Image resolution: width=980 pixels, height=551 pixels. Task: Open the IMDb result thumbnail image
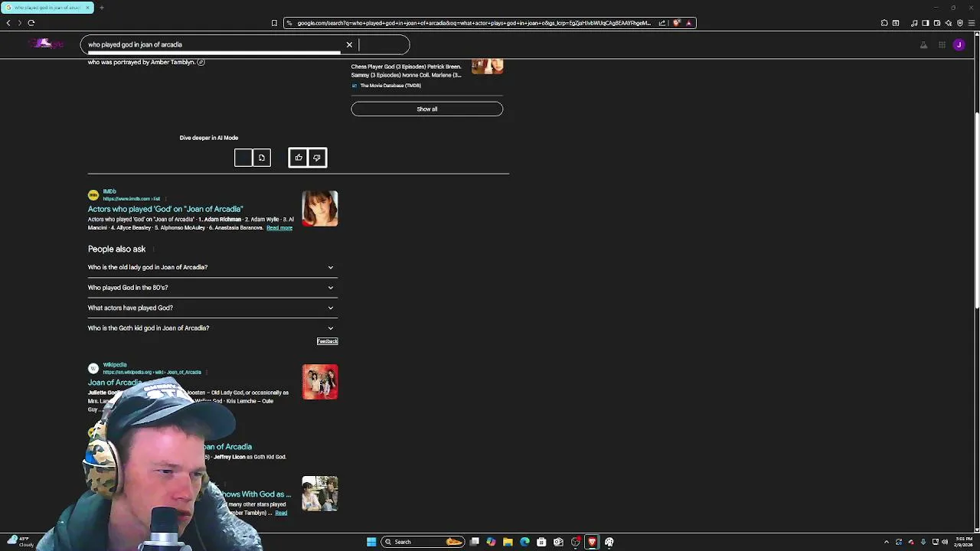click(x=320, y=208)
